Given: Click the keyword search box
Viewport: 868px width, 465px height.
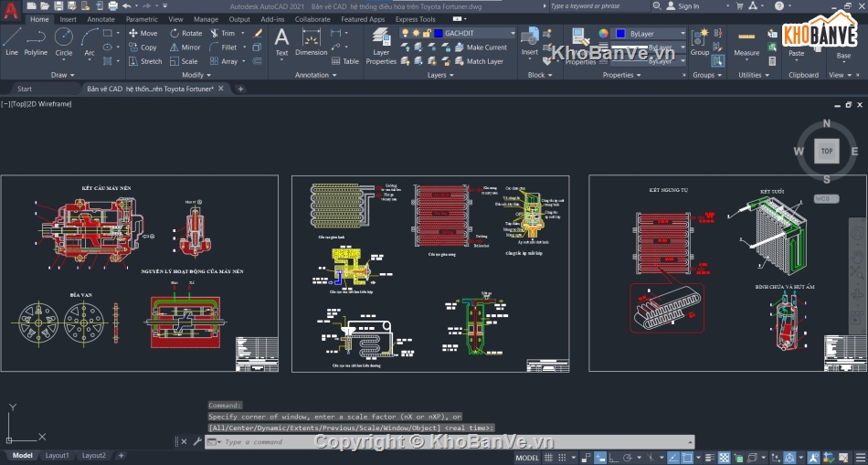Looking at the screenshot, I should click(x=599, y=6).
